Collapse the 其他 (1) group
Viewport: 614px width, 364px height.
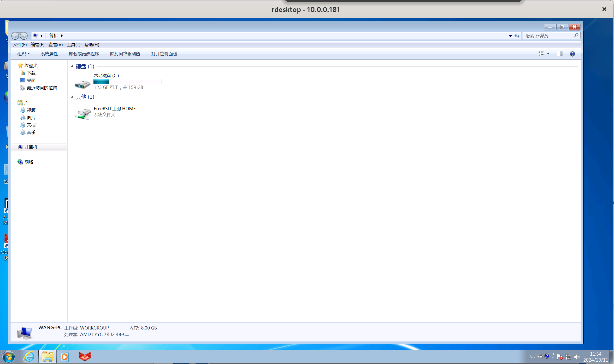[x=72, y=97]
